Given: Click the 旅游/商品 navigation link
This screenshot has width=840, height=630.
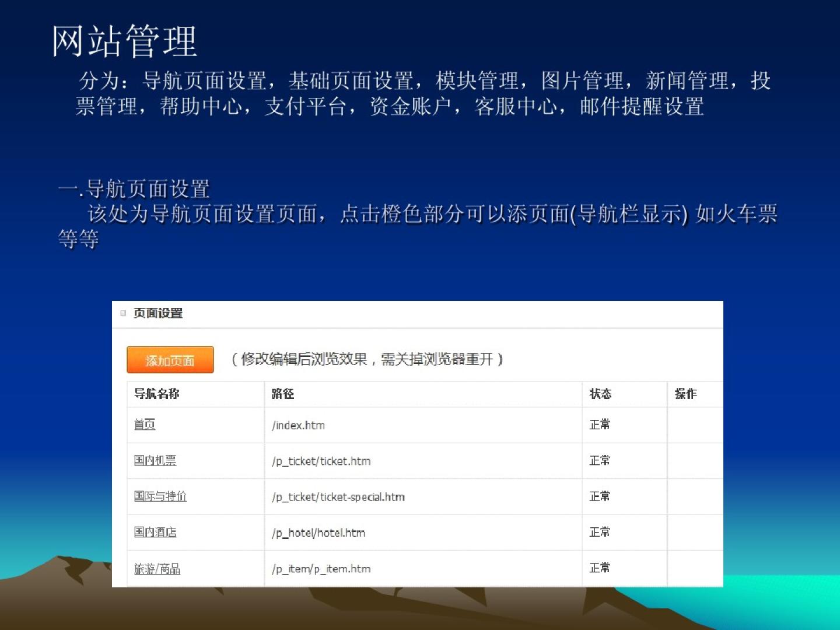Looking at the screenshot, I should tap(157, 569).
